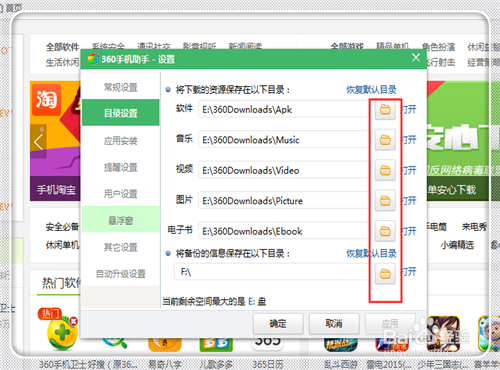Click 打开 link next to Music path
500x370 pixels.
click(409, 140)
